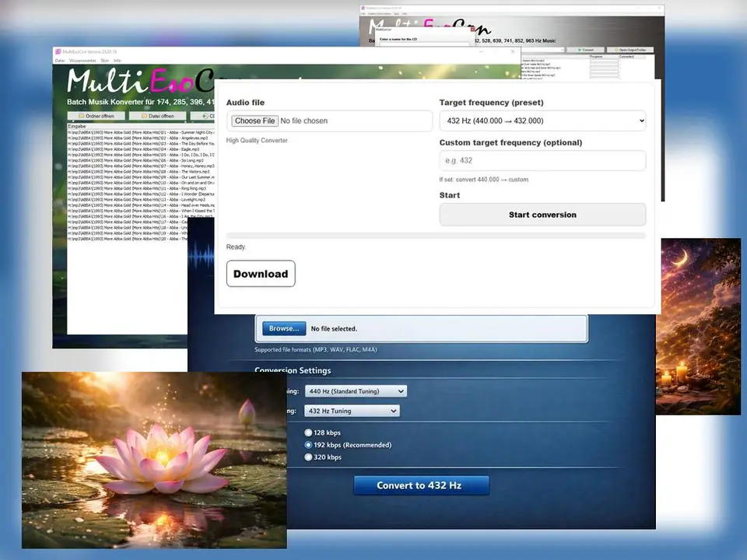This screenshot has width=747, height=560.
Task: Click the 'Datei öffnen' file button
Action: (x=158, y=116)
